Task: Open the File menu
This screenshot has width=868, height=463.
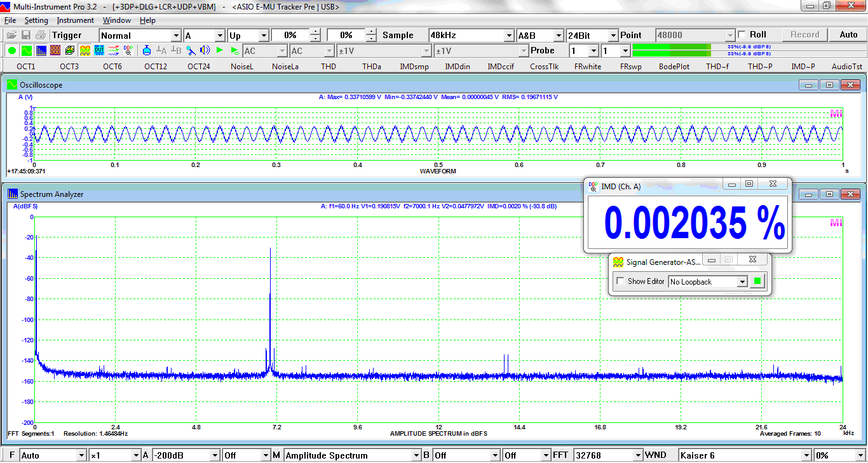Action: click(10, 20)
